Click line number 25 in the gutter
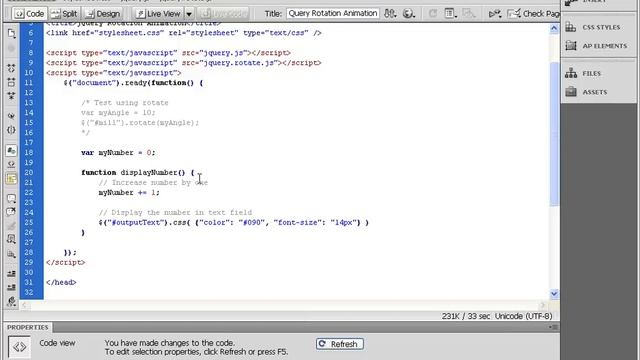 [x=29, y=222]
